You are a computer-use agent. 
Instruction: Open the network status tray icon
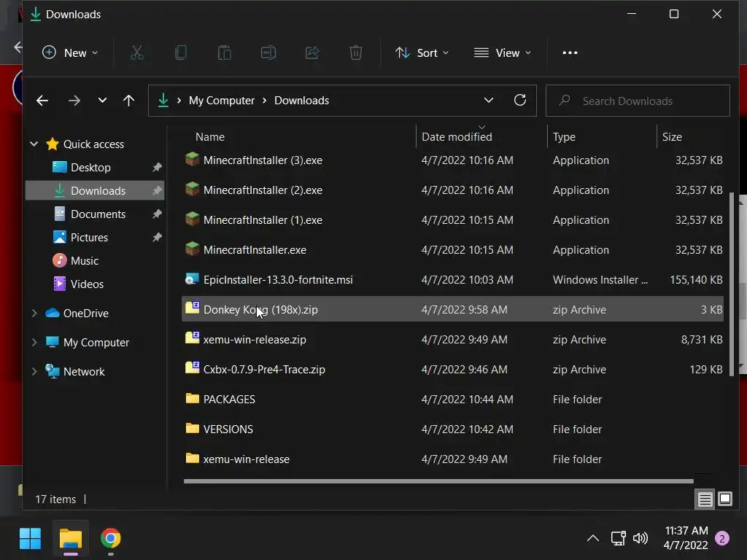(x=618, y=539)
